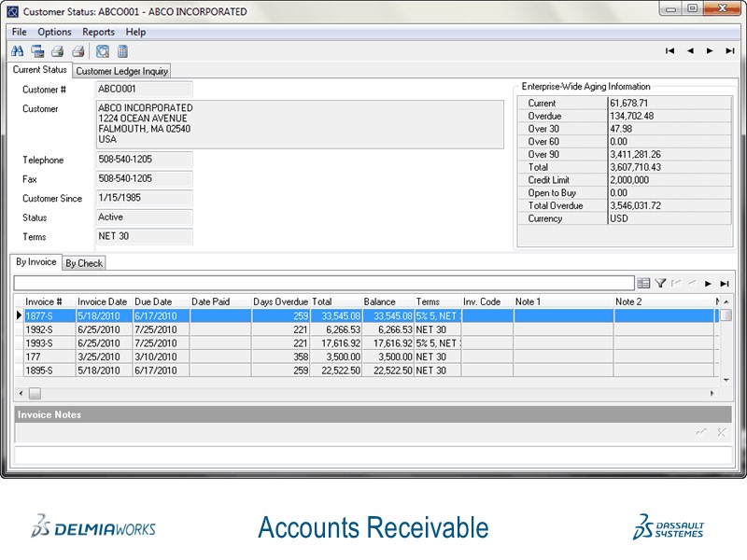Screen dimensions: 747x560
Task: Click the filter funnel icon above grid
Action: coord(660,283)
